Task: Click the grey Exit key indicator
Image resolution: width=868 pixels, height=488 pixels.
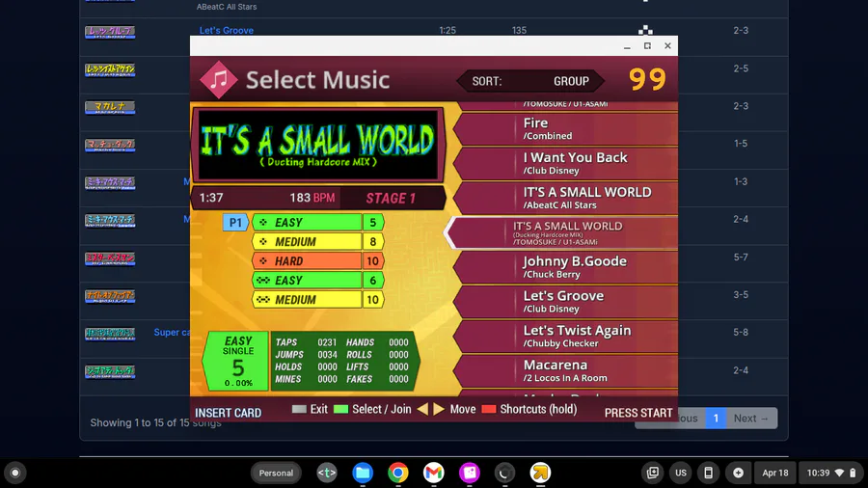Action: point(299,410)
